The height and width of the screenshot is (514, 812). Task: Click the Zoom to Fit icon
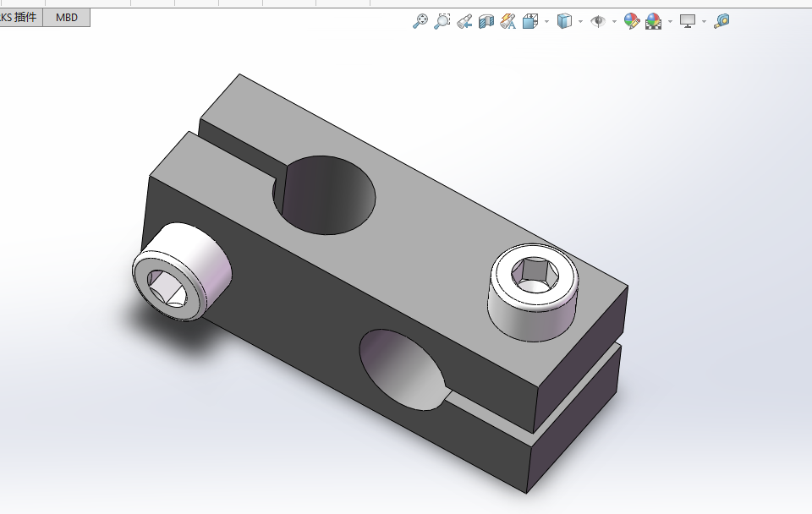point(420,21)
